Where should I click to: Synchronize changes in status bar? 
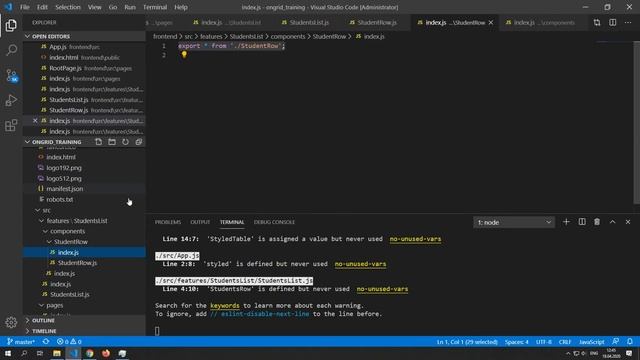(46, 342)
